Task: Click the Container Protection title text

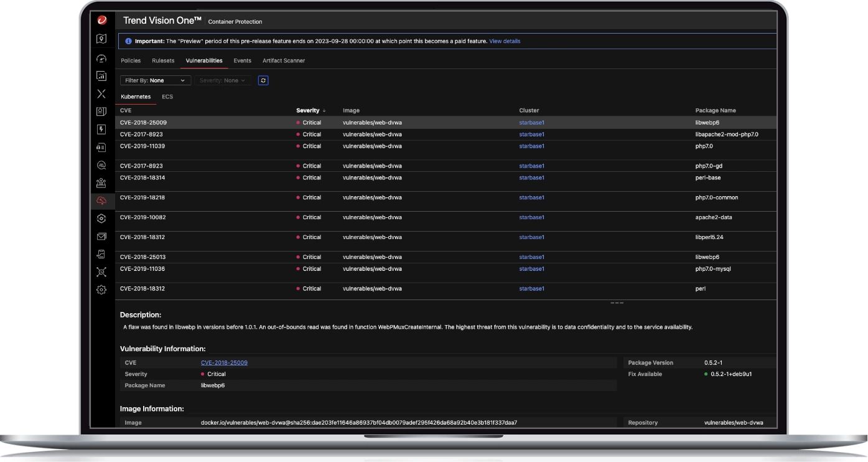Action: (x=235, y=22)
